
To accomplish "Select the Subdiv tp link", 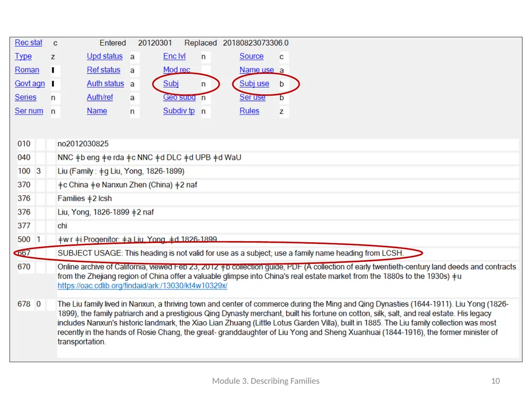I will click(x=179, y=111).
